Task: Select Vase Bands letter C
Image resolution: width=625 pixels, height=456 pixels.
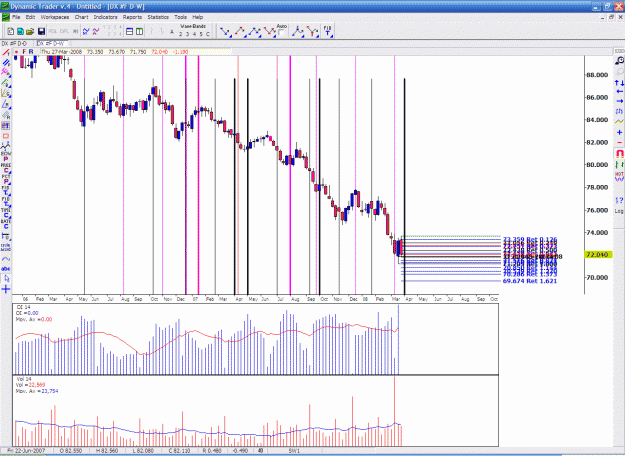Action: pos(208,34)
